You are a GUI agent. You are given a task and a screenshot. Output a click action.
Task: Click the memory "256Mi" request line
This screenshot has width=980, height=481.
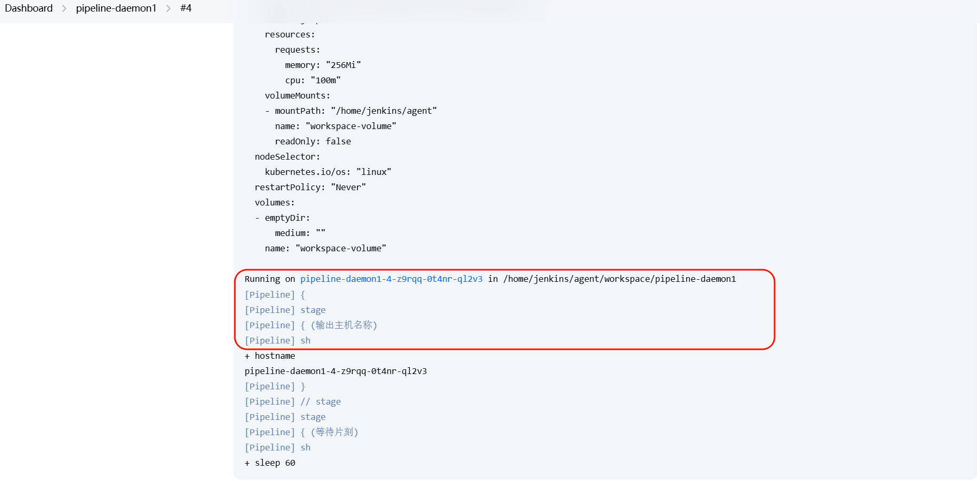(322, 65)
